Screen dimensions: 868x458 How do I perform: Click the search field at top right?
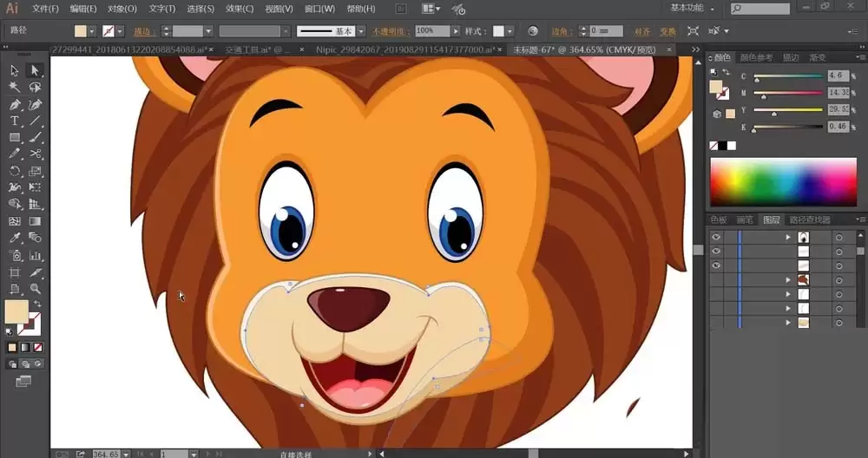[x=766, y=9]
